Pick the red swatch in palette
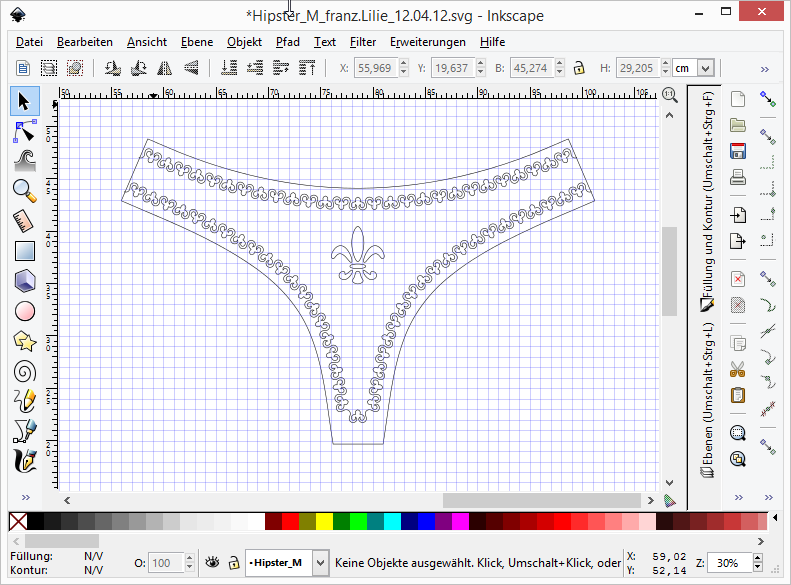 (x=290, y=521)
